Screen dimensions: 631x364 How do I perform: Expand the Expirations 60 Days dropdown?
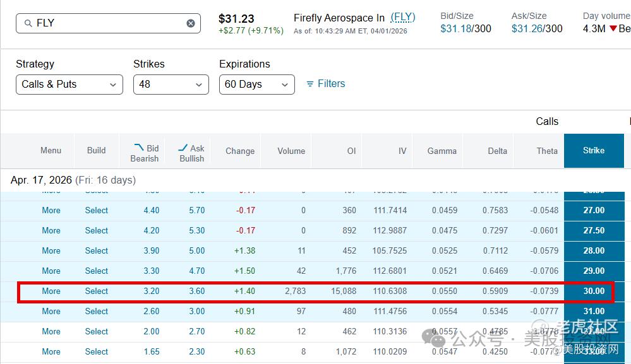256,85
